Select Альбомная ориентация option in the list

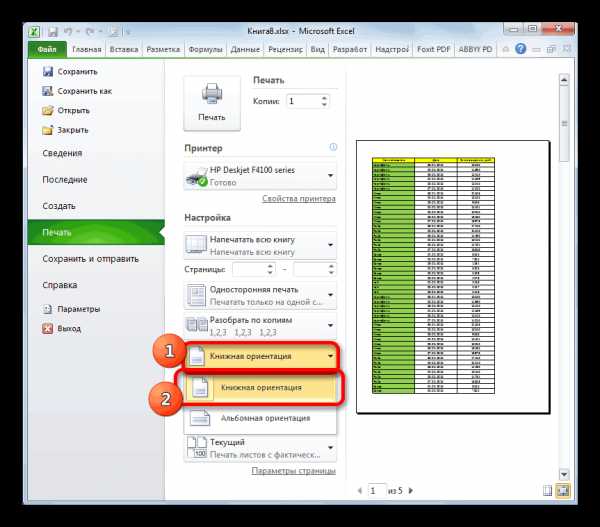tap(260, 418)
